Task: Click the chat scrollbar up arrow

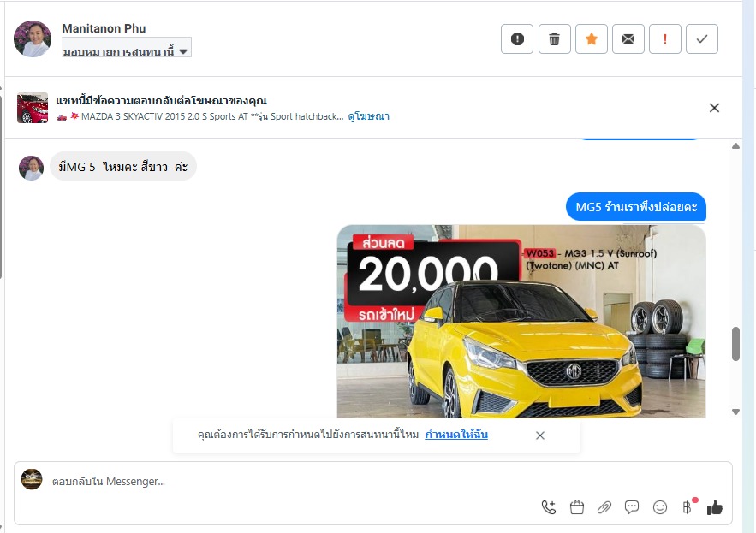Action: tap(735, 146)
